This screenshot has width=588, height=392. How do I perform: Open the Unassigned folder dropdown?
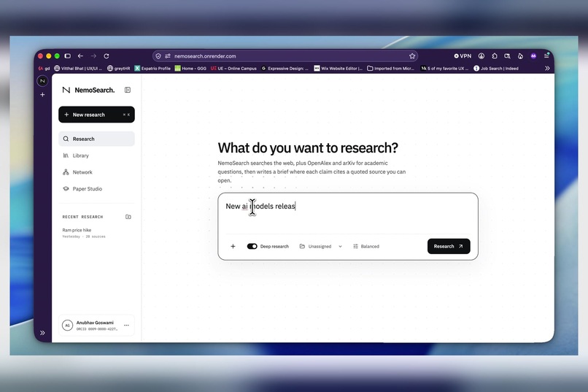320,247
